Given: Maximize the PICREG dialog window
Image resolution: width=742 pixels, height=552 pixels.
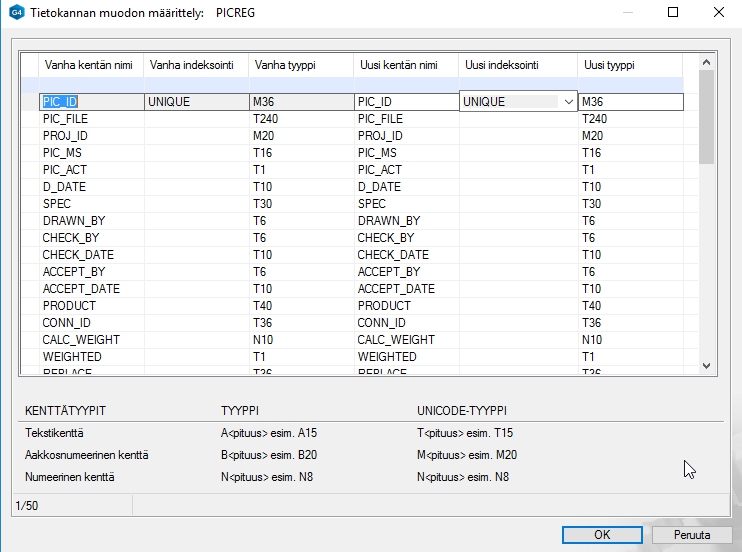Looking at the screenshot, I should pos(673,13).
